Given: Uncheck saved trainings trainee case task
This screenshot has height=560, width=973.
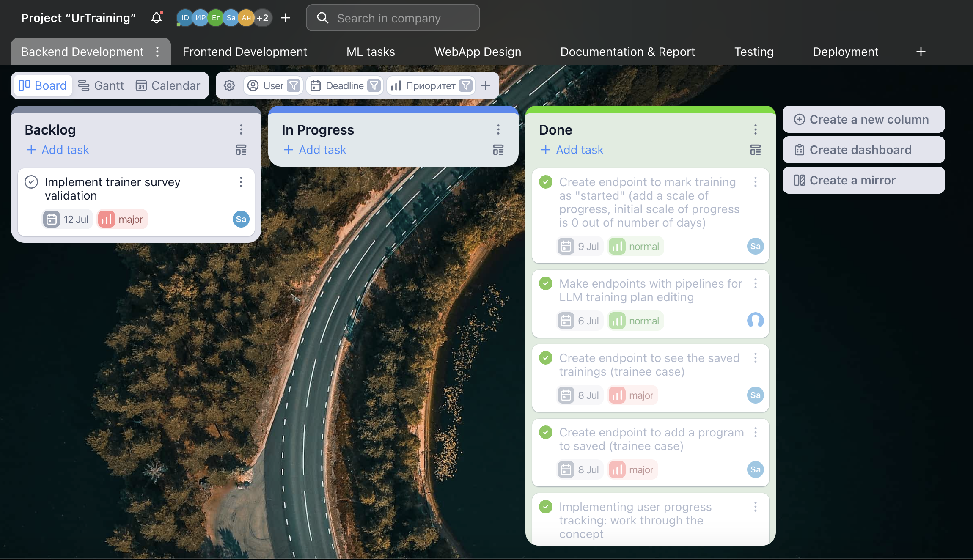Looking at the screenshot, I should (546, 358).
